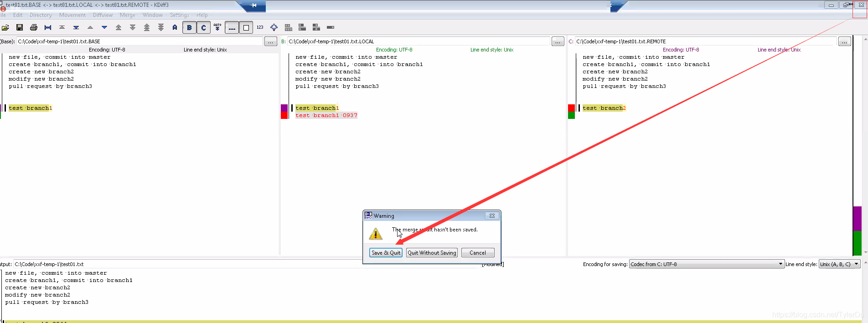The width and height of the screenshot is (868, 323).
Task: Click the BASE file path field
Action: 140,41
